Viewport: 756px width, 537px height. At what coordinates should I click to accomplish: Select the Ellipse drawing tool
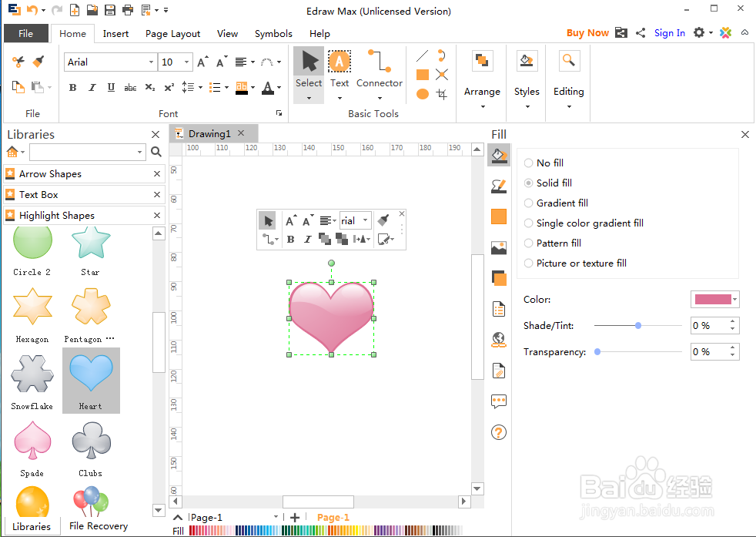[423, 93]
